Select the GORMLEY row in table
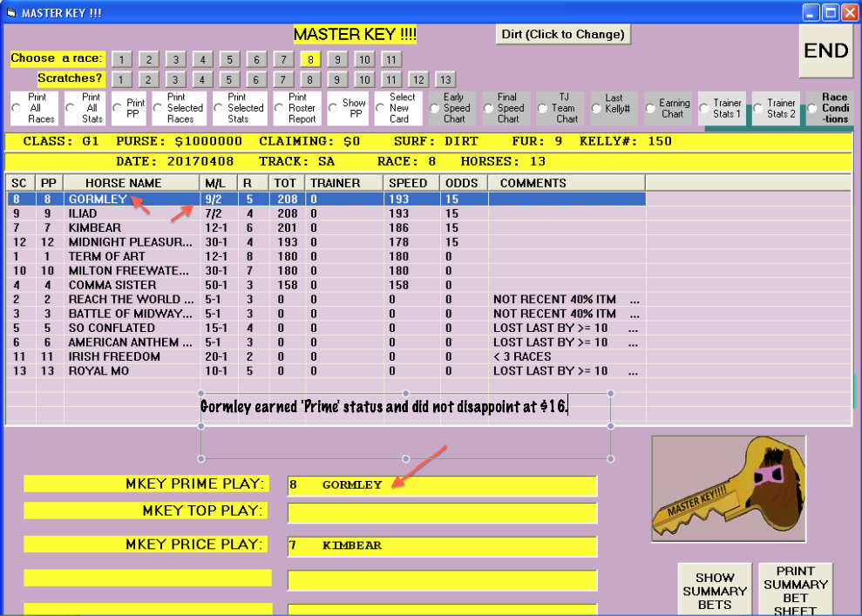 tap(326, 199)
